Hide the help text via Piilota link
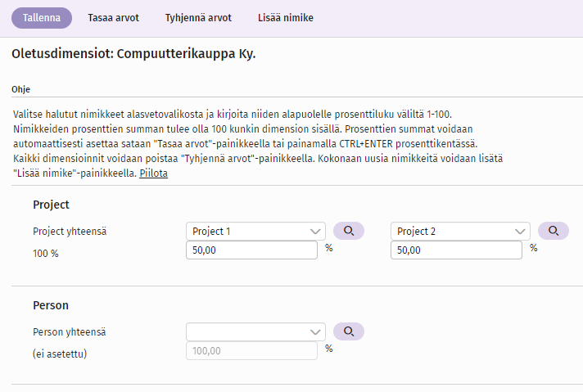The height and width of the screenshot is (392, 583). pos(154,173)
